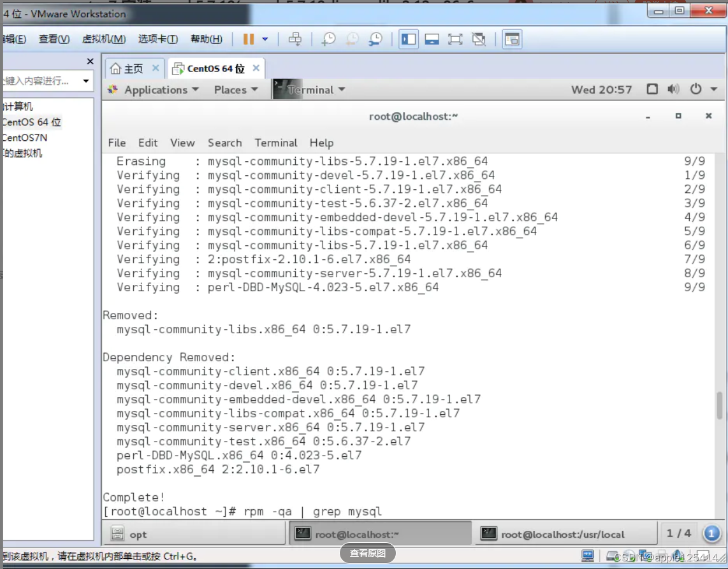Toggle the console view thumbnail bar icon

click(432, 39)
